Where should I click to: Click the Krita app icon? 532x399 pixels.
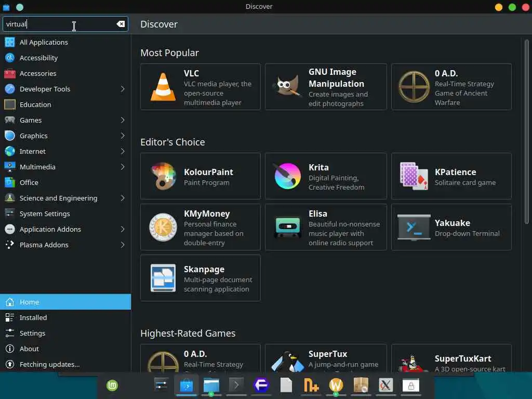point(287,176)
